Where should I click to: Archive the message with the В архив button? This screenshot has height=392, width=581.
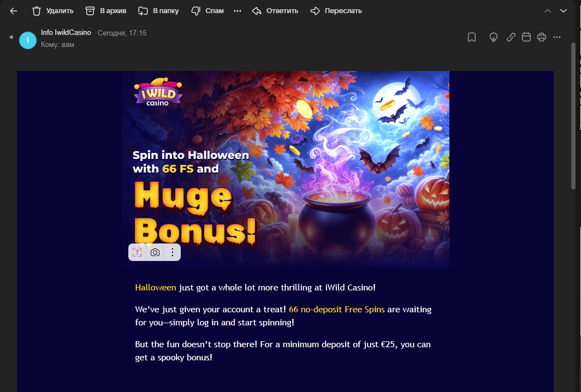[106, 11]
